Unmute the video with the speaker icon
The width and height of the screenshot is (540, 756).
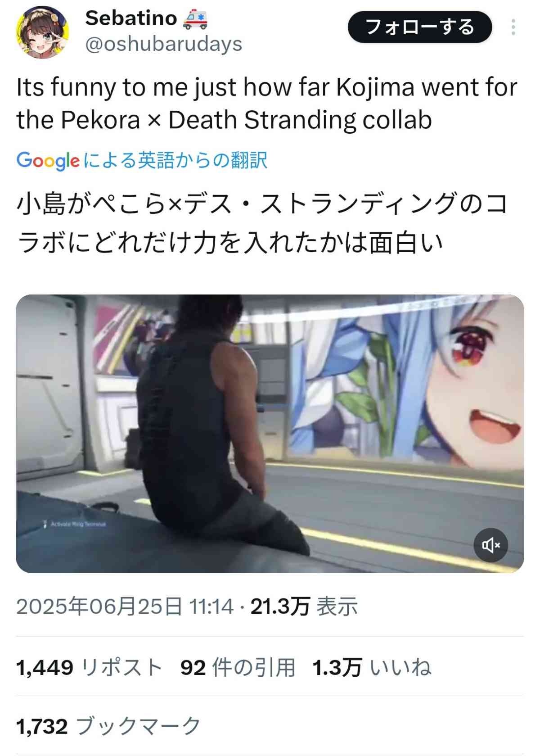pos(490,545)
